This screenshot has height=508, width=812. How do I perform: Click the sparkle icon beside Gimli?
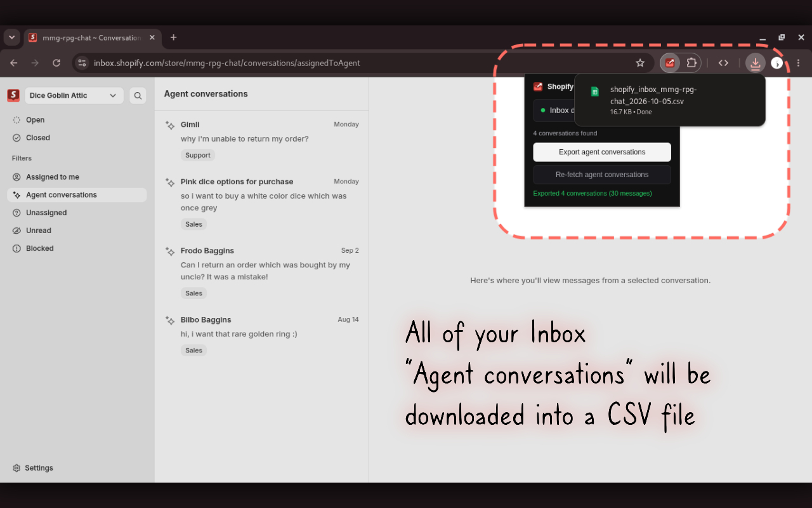[169, 125]
